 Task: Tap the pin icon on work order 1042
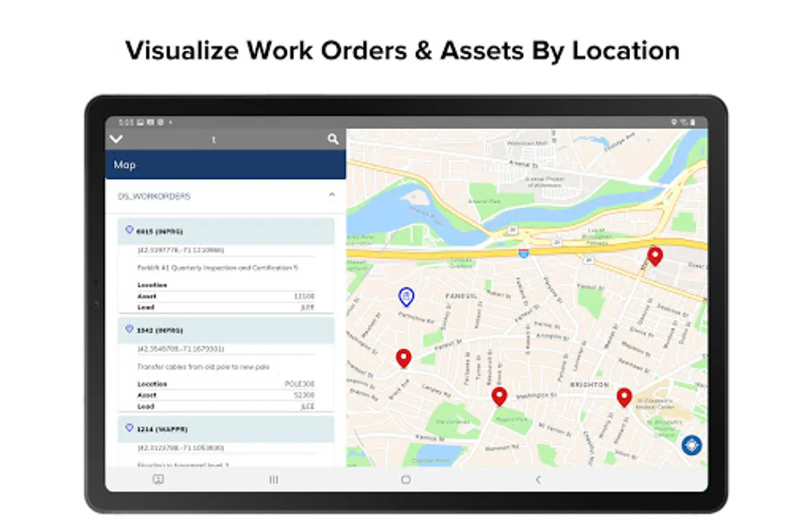(x=129, y=329)
